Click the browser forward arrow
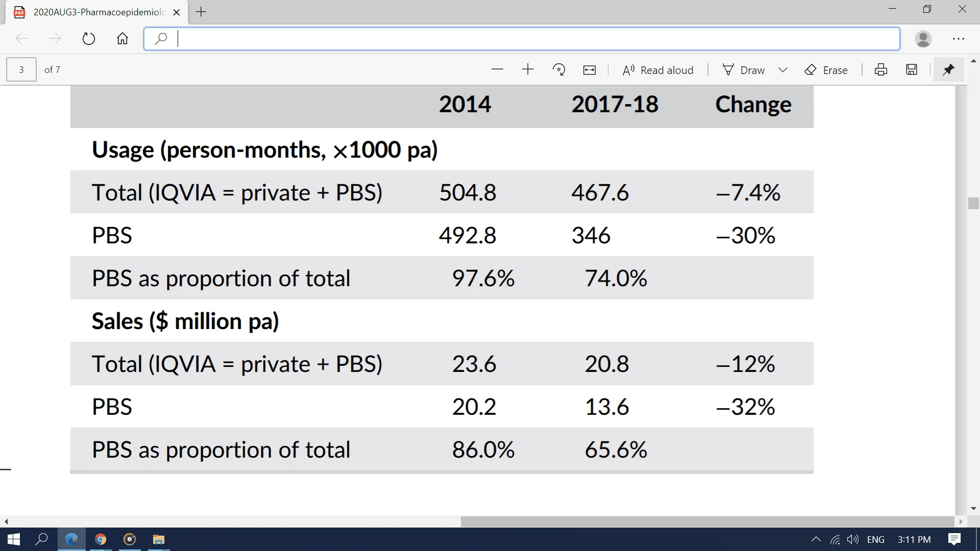The width and height of the screenshot is (980, 551). pos(55,39)
